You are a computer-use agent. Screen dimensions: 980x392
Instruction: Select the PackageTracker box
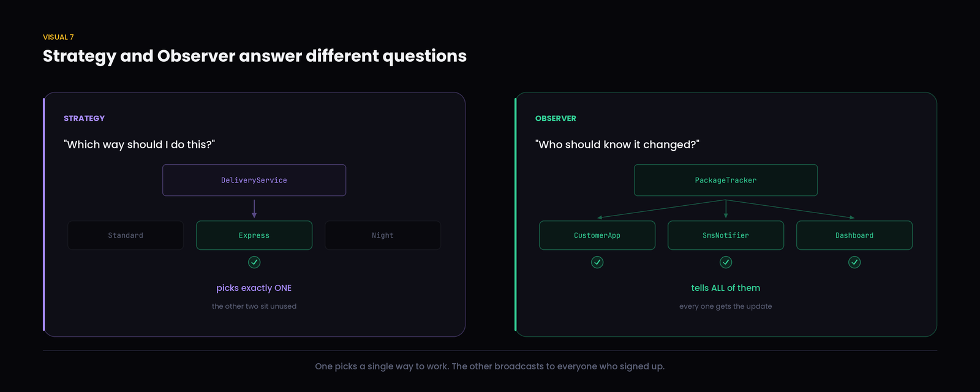(726, 180)
